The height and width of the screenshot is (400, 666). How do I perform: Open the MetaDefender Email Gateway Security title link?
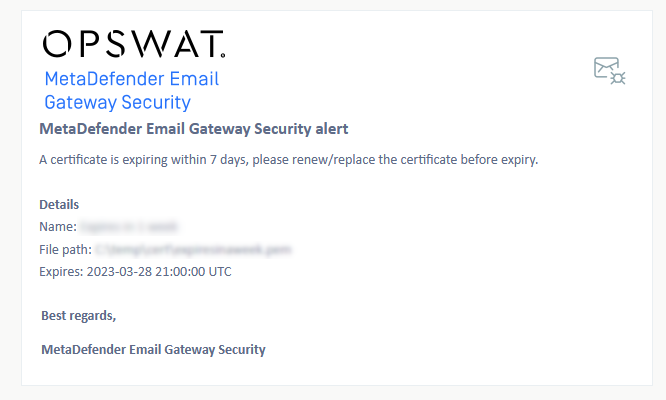click(132, 90)
